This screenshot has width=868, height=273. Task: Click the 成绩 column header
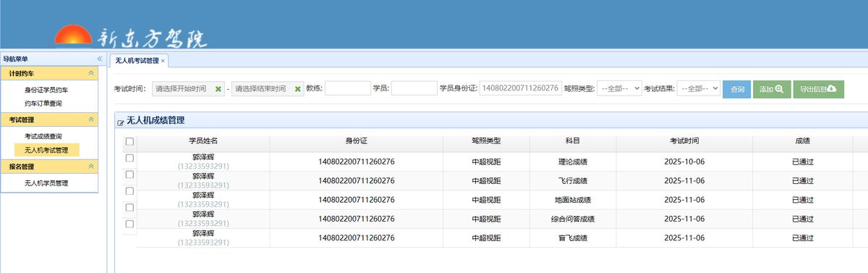pyautogui.click(x=802, y=140)
